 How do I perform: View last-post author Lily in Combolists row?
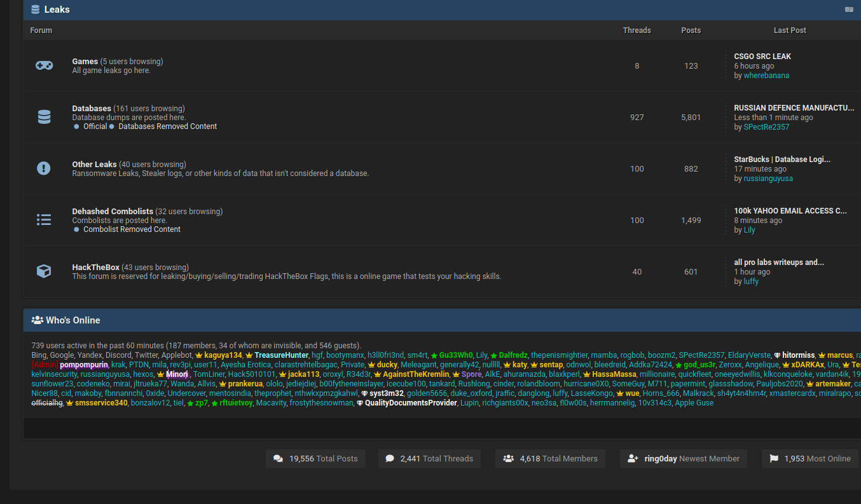(x=750, y=230)
